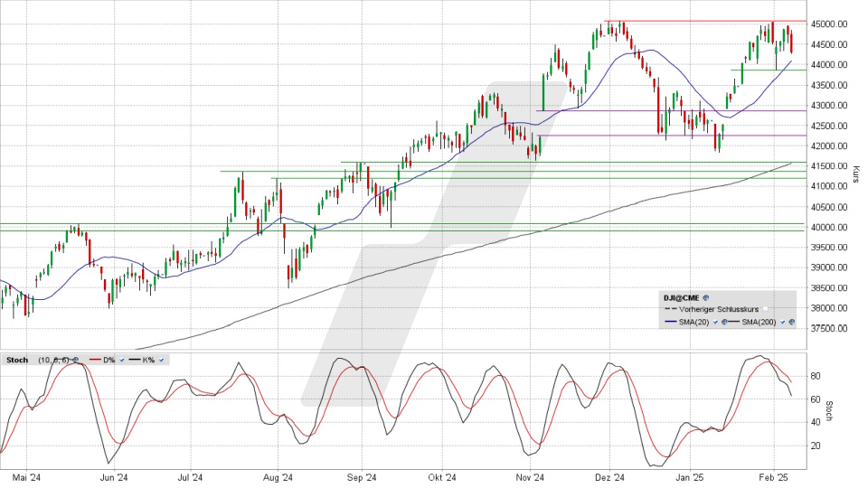
Task: Open settings icon beside SMA(20) checkmark
Action: (724, 322)
